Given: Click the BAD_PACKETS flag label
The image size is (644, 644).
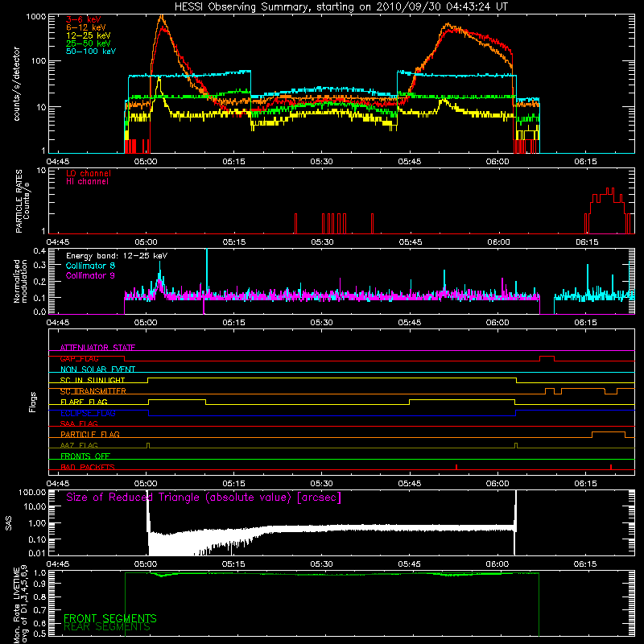Looking at the screenshot, I should click(88, 467).
